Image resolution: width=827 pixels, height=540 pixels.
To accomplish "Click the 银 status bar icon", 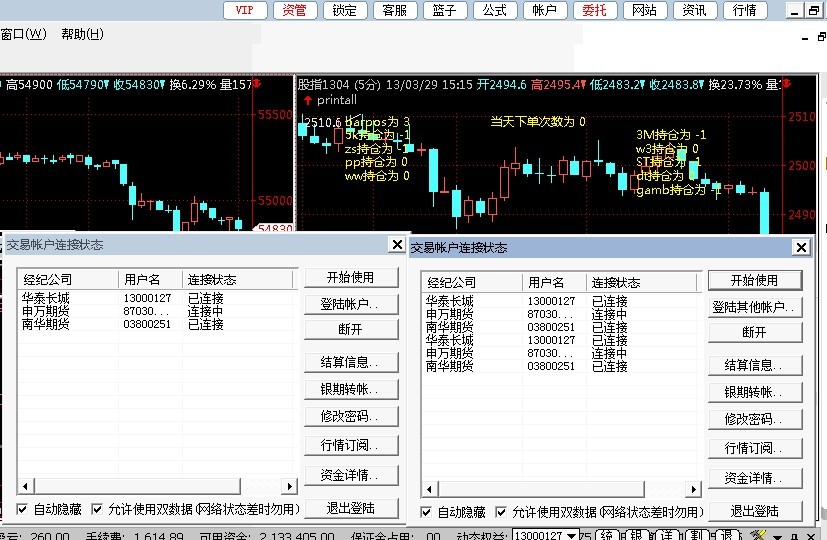I will click(637, 535).
